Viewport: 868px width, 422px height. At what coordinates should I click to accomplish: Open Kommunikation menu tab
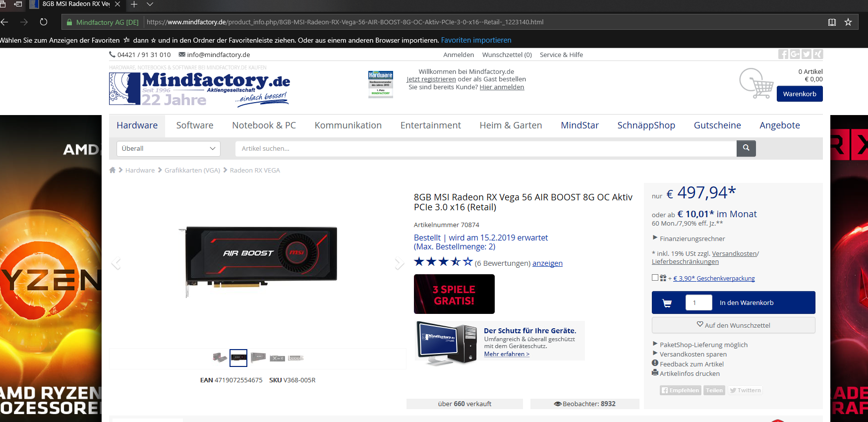[x=348, y=125]
